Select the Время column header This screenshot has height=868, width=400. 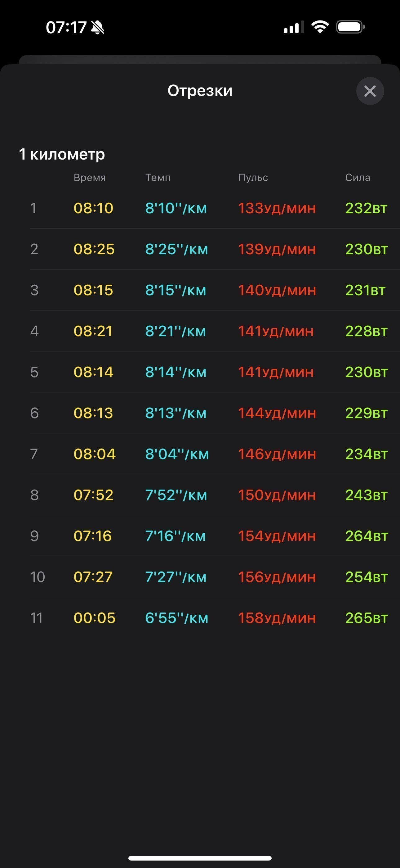(90, 178)
